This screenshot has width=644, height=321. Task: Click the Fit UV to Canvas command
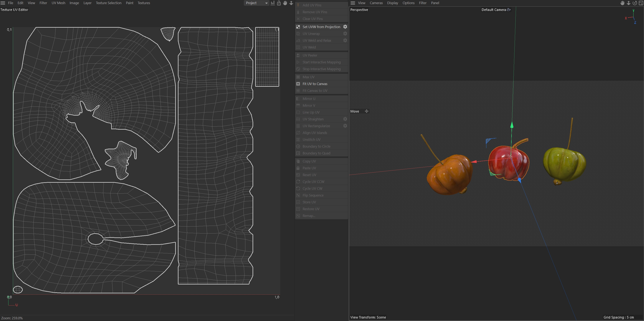[315, 84]
